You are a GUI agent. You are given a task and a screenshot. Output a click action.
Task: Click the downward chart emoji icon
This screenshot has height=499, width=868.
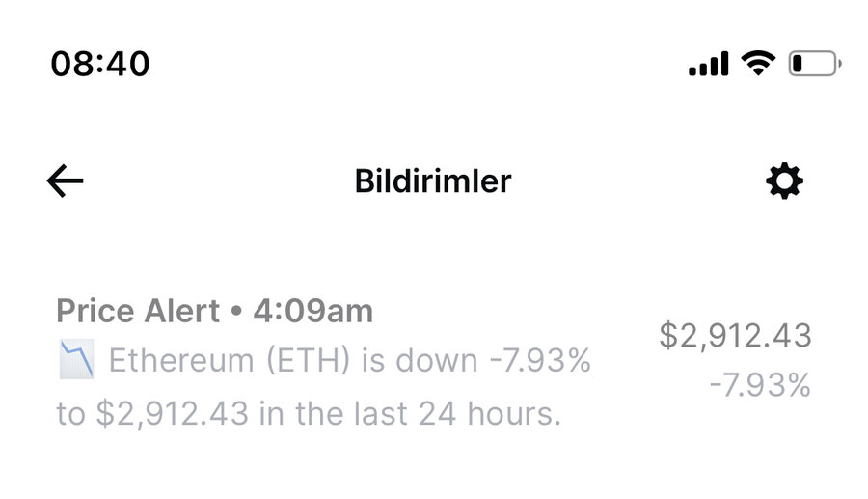pos(75,360)
